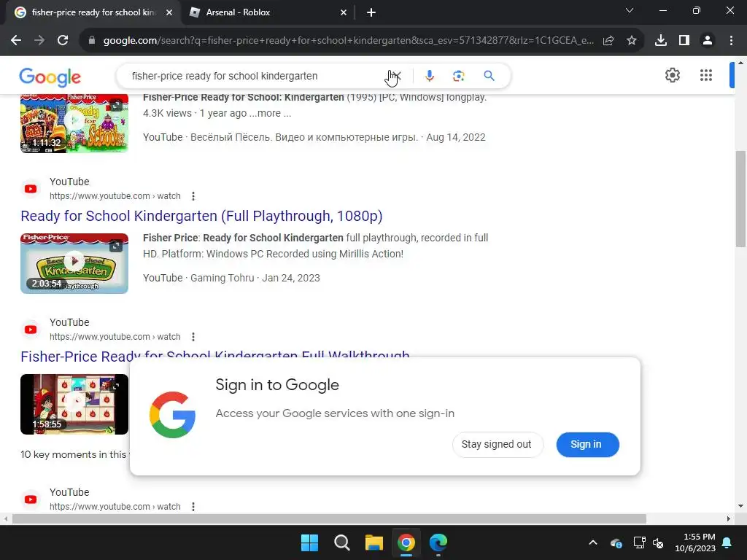Image resolution: width=747 pixels, height=560 pixels.
Task: Show hidden system tray icons
Action: pyautogui.click(x=593, y=542)
